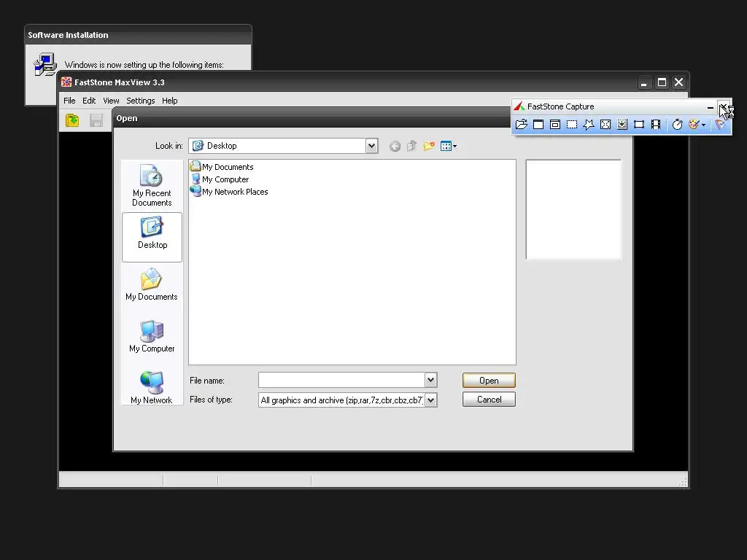This screenshot has width=747, height=560.
Task: Select My Documents in places bar
Action: click(152, 284)
